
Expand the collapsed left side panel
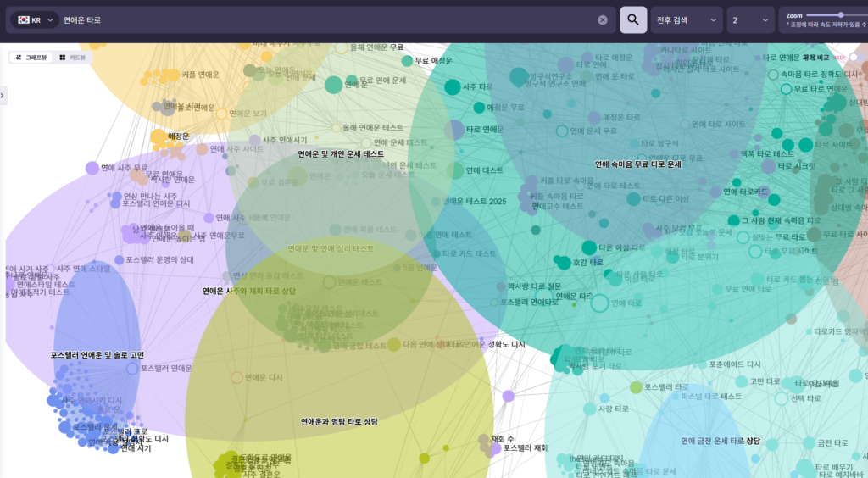click(x=3, y=96)
